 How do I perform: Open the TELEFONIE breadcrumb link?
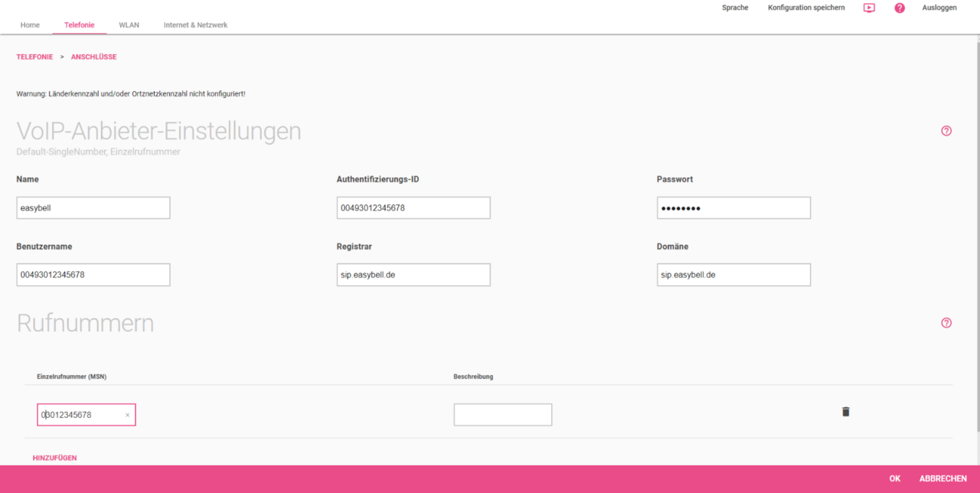pyautogui.click(x=34, y=57)
